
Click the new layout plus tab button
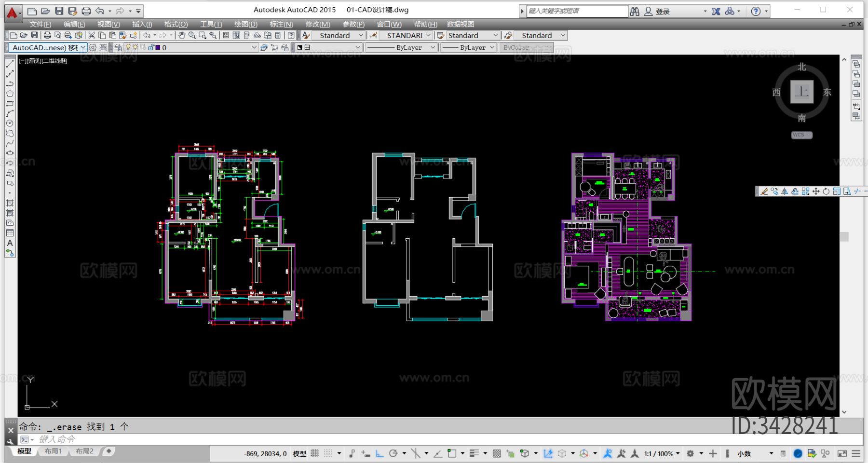[x=109, y=451]
